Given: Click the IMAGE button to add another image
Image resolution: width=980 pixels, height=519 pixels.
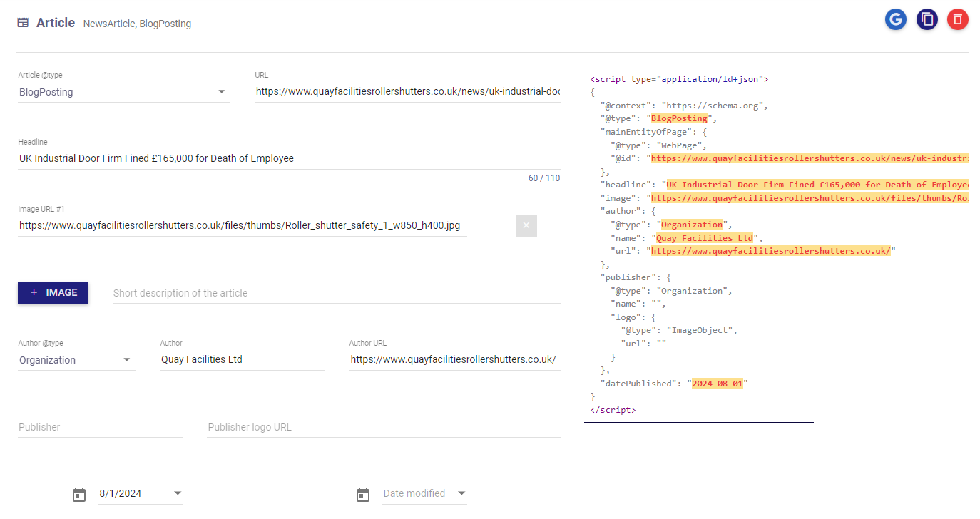Looking at the screenshot, I should (x=53, y=292).
